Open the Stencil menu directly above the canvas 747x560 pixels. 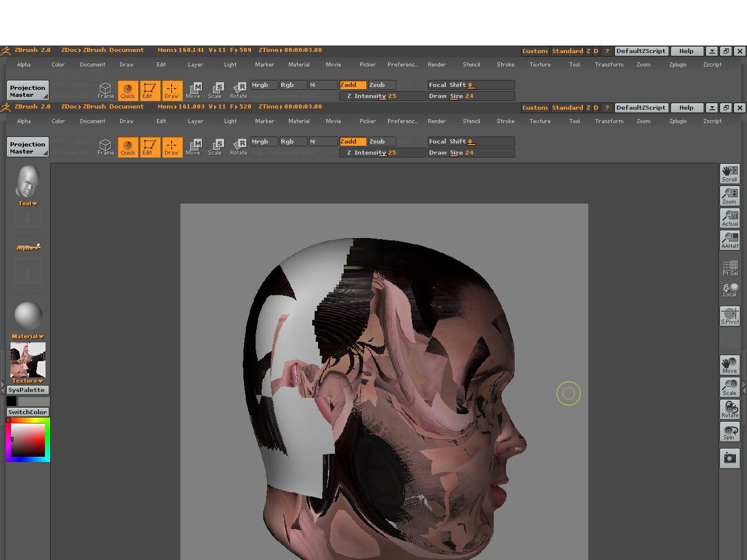tap(471, 121)
